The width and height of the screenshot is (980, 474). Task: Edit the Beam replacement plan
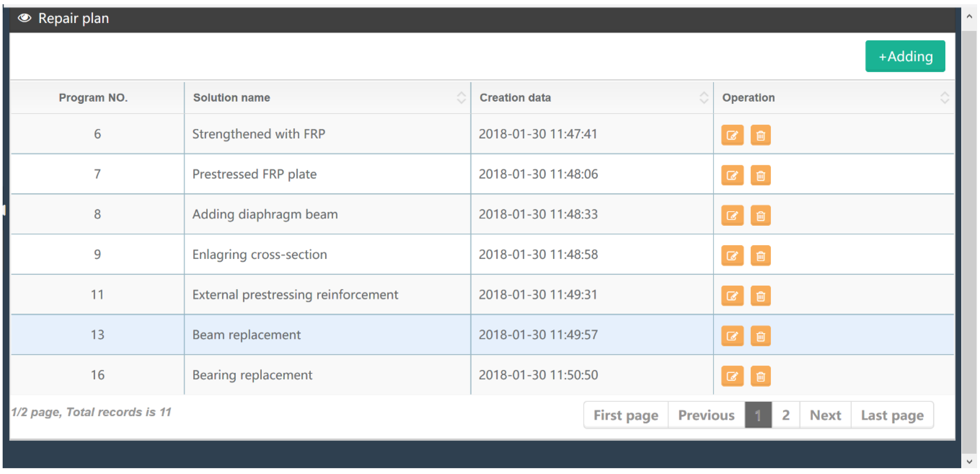(x=732, y=336)
